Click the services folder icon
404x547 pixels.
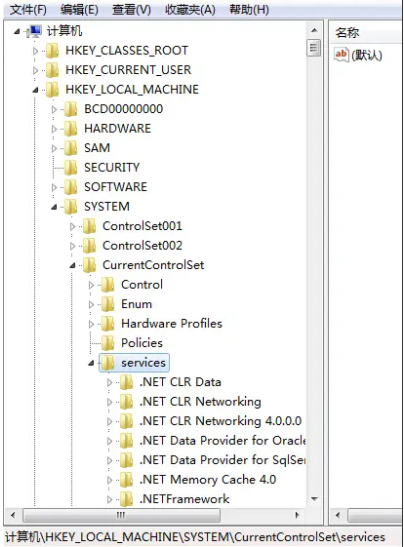tap(108, 363)
